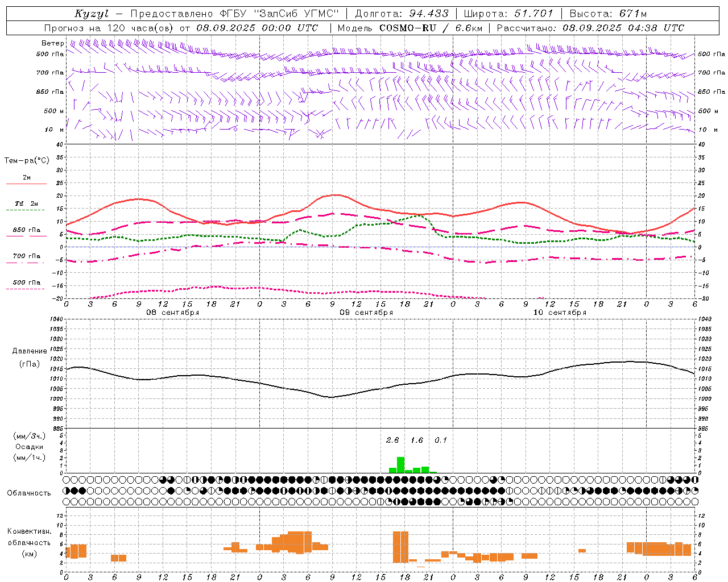
Task: Click the "(мм/1ч.)" precipitation unit label
Action: click(30, 458)
